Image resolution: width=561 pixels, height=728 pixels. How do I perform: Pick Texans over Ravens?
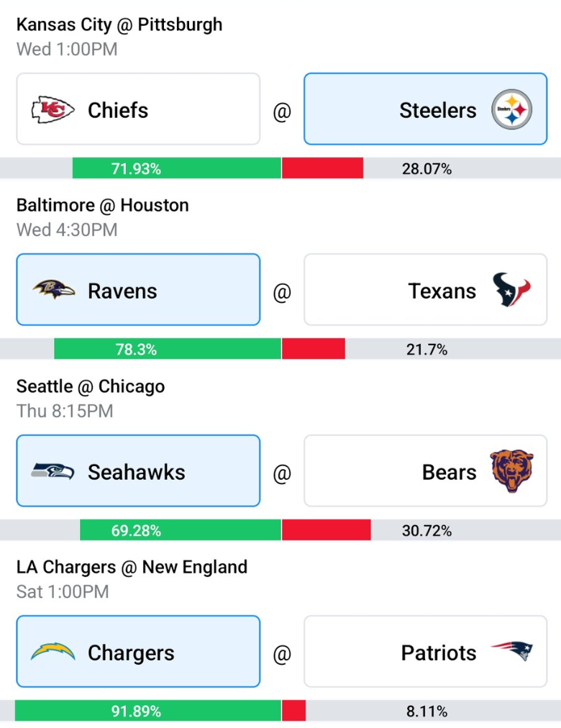426,289
